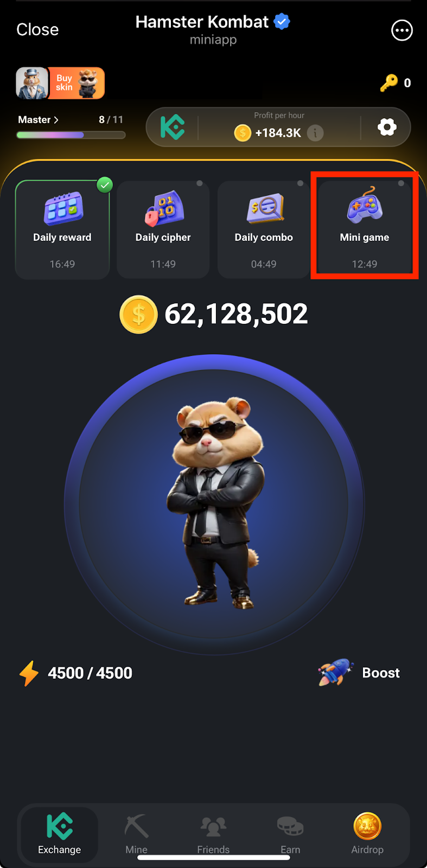The height and width of the screenshot is (868, 427).
Task: Tap the KuCoin exchange logo in profit bar
Action: (173, 127)
